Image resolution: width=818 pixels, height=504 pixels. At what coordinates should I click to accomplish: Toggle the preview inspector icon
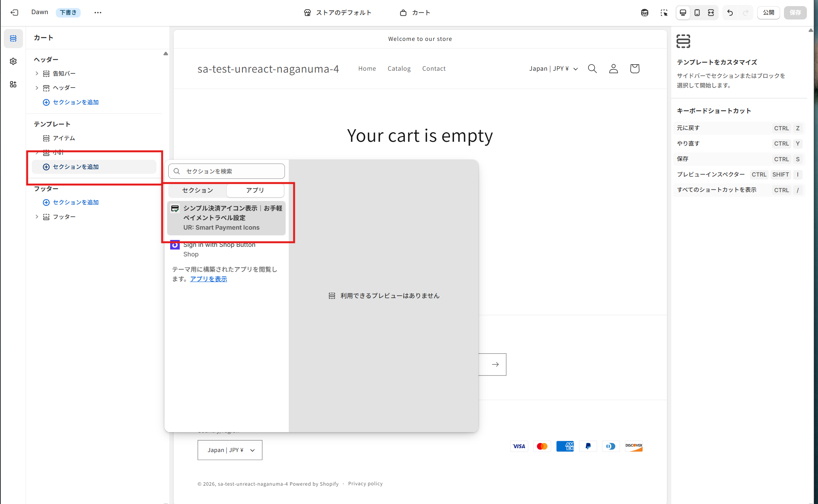point(664,13)
